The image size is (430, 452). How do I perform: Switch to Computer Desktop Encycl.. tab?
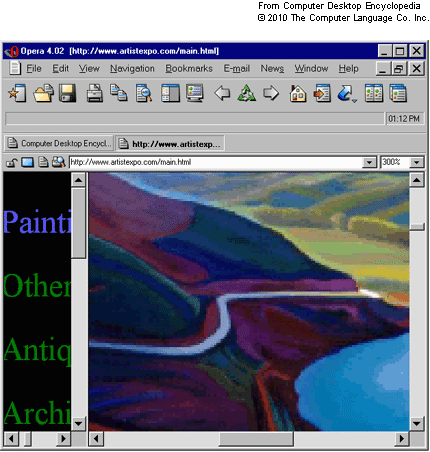(59, 143)
